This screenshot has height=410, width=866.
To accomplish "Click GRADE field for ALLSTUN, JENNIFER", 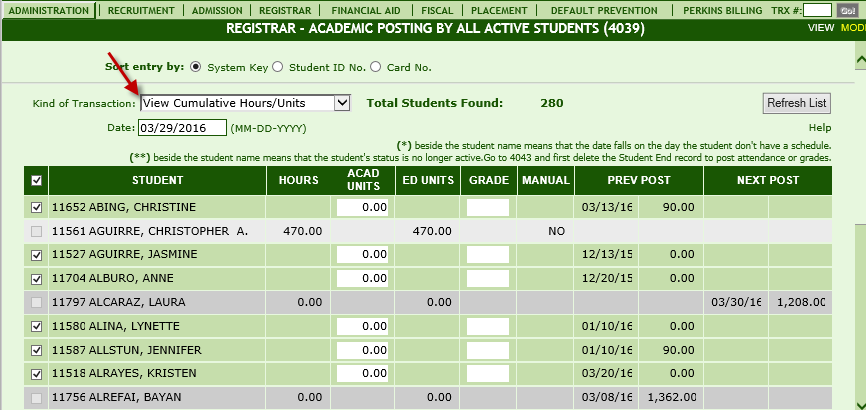I will tap(488, 350).
